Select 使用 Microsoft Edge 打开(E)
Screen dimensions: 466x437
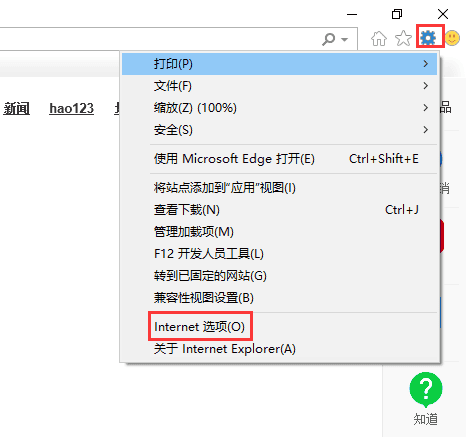[279, 159]
